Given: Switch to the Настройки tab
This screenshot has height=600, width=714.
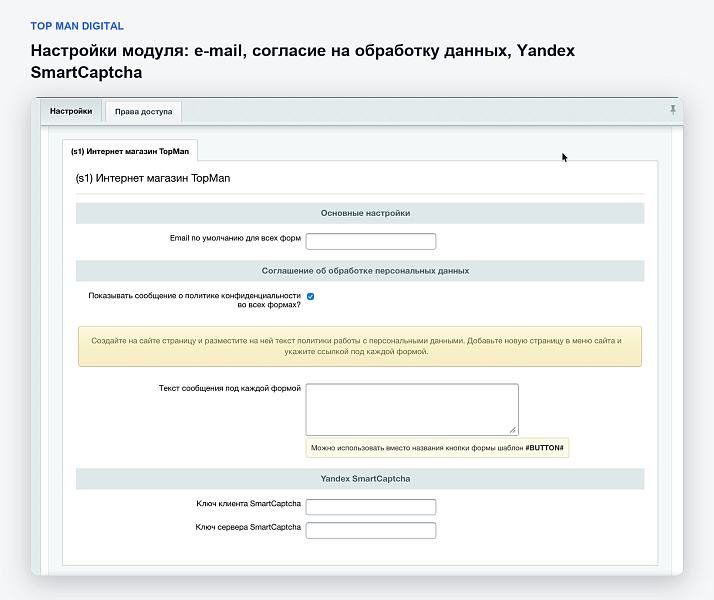Looking at the screenshot, I should click(71, 111).
